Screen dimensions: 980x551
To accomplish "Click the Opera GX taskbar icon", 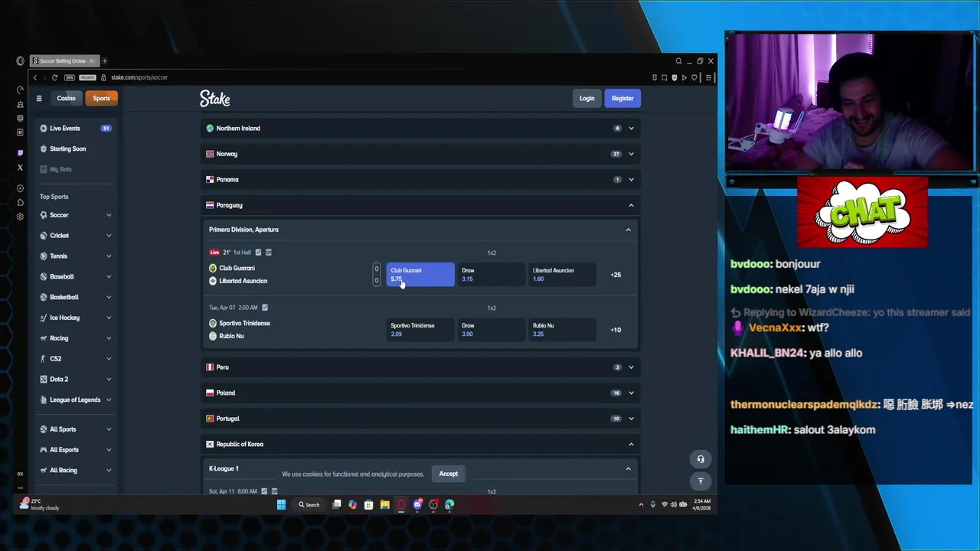I will [x=400, y=504].
